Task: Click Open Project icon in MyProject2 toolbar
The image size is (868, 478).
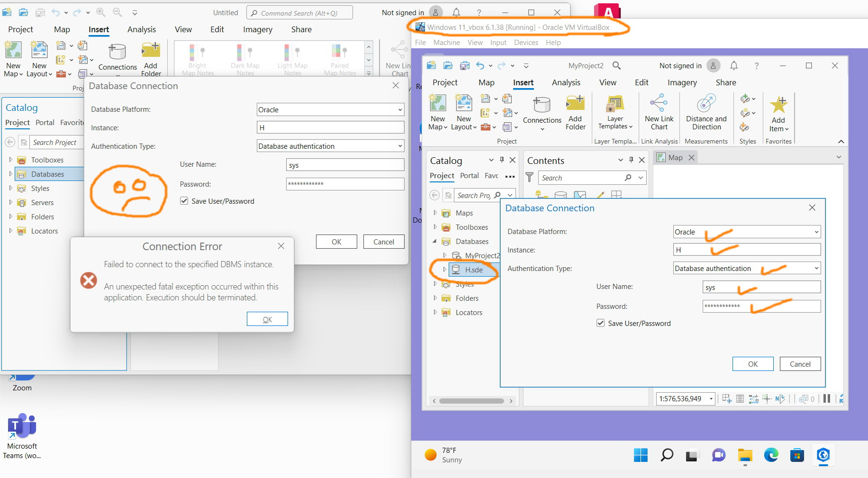Action: [x=448, y=66]
